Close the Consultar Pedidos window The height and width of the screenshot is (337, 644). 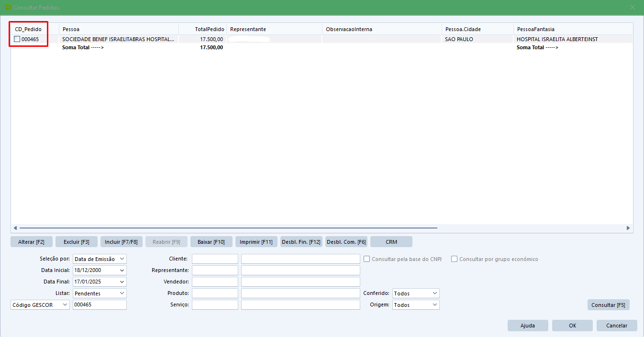[633, 8]
